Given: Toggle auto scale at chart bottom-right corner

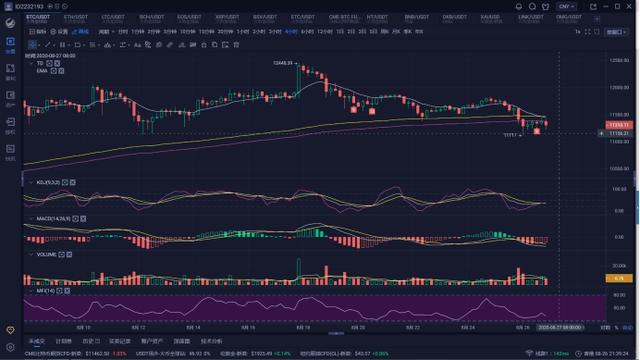Looking at the screenshot, I should tap(627, 327).
